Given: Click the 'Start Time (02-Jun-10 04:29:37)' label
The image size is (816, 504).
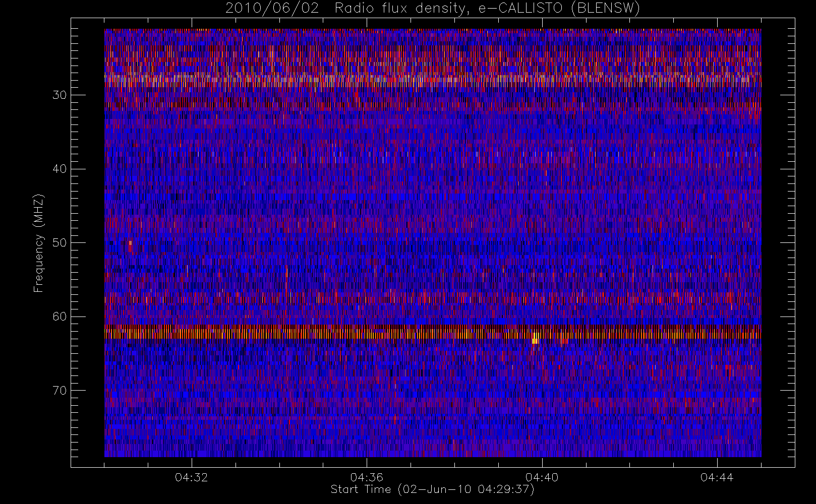Looking at the screenshot, I should click(x=432, y=489).
